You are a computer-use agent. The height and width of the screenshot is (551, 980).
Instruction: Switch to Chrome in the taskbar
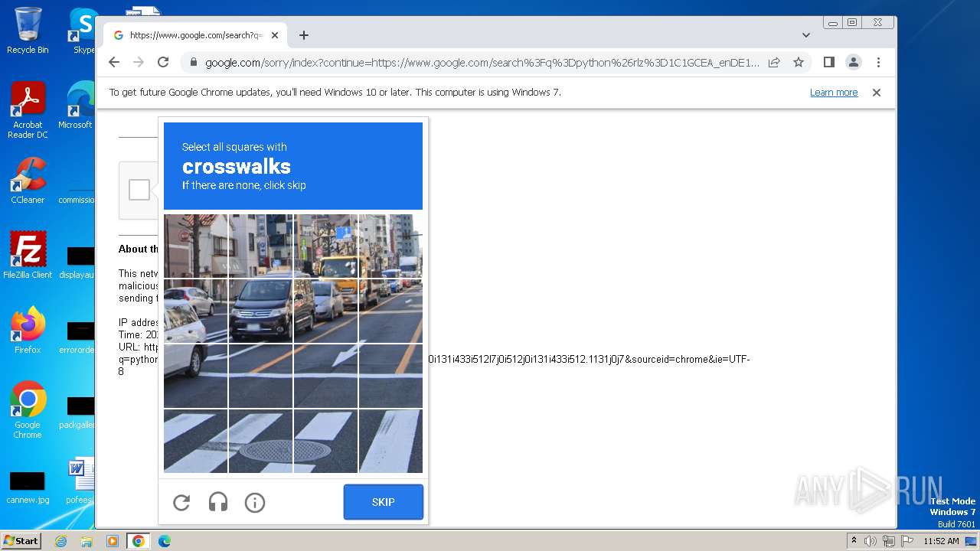coord(139,541)
